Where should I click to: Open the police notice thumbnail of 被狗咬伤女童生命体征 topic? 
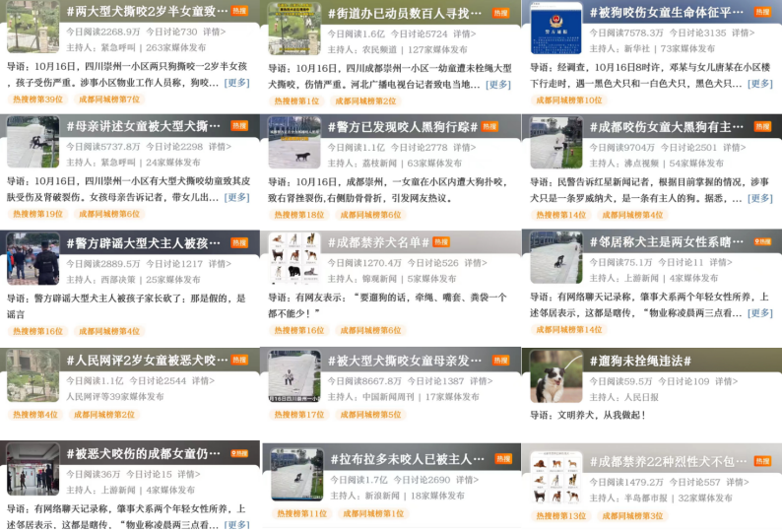coord(555,28)
